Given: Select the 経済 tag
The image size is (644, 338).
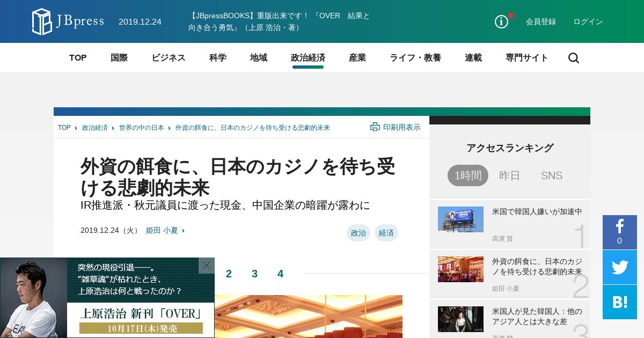Looking at the screenshot, I should point(386,233).
